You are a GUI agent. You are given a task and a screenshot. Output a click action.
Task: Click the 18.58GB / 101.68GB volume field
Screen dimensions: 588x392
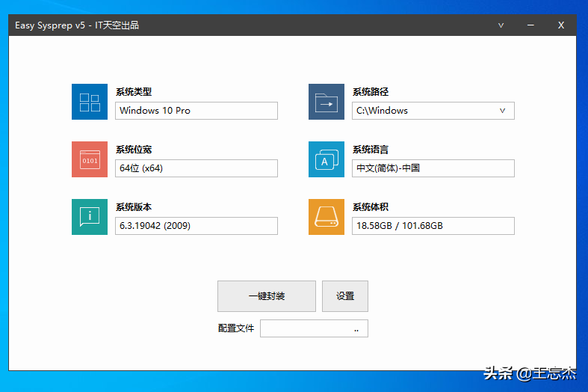[x=433, y=226]
